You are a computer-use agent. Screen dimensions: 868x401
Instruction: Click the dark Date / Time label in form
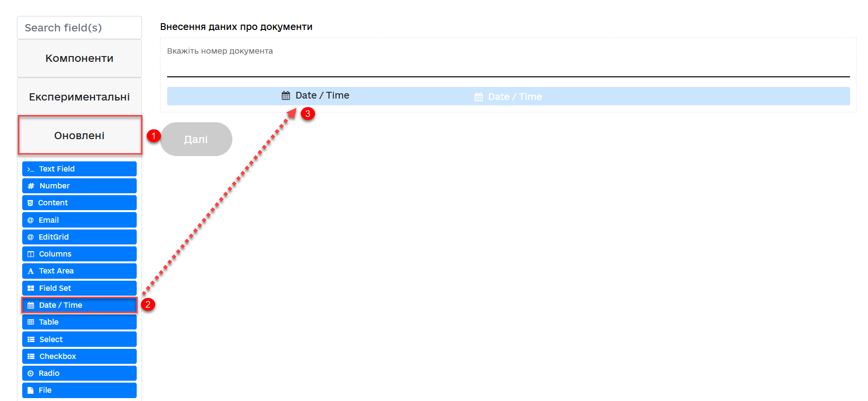[322, 95]
